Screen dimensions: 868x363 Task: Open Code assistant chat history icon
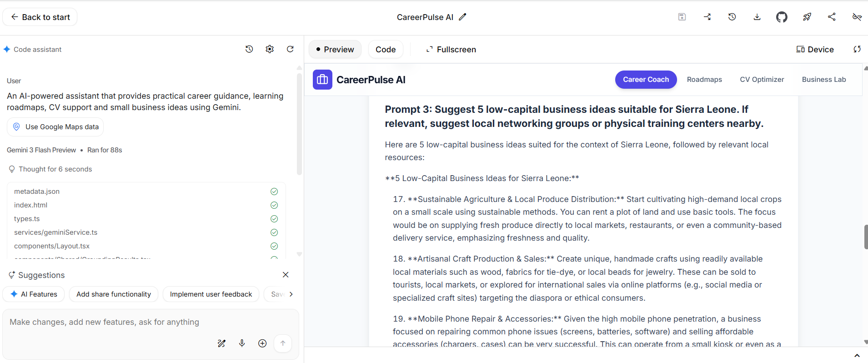(x=249, y=49)
